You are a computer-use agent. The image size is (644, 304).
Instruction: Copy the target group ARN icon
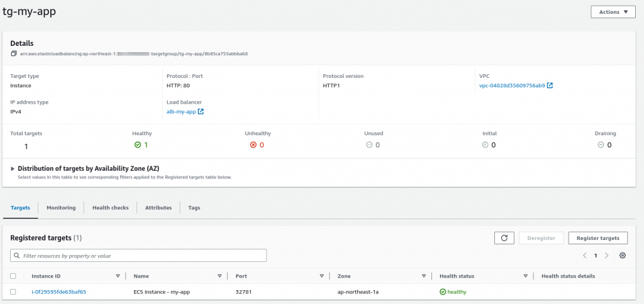[14, 54]
